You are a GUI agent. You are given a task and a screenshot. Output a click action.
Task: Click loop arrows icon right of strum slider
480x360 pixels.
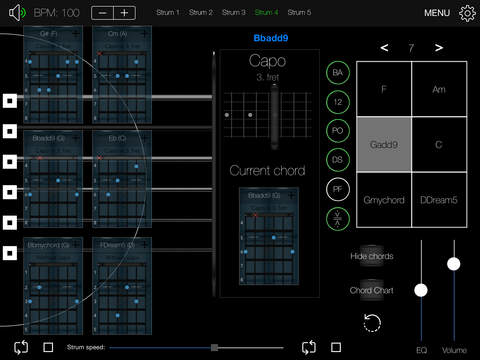(309, 347)
